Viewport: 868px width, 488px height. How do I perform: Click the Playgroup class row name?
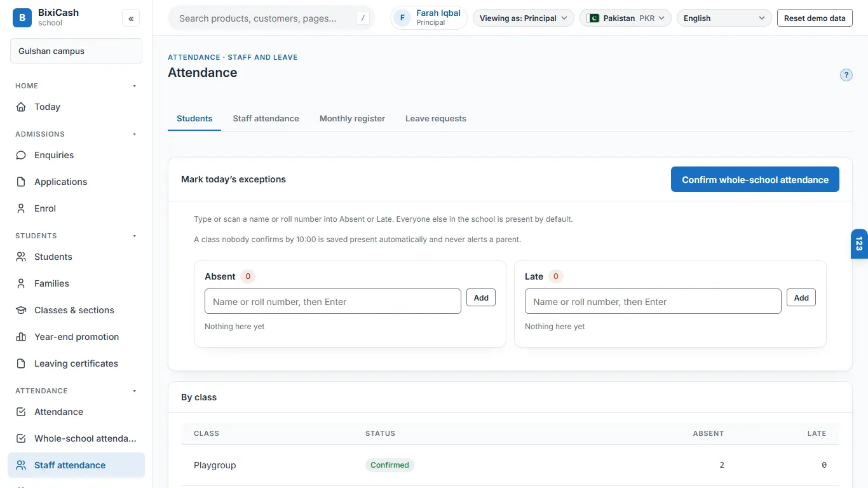(215, 465)
